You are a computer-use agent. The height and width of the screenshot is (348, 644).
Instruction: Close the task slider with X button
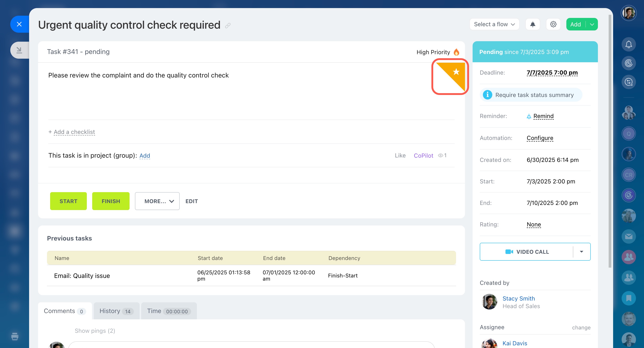pyautogui.click(x=19, y=24)
